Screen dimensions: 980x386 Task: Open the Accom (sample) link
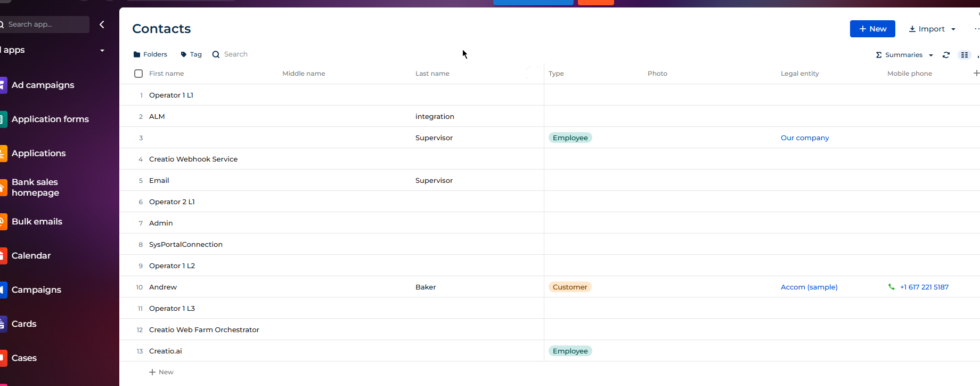[x=808, y=287]
